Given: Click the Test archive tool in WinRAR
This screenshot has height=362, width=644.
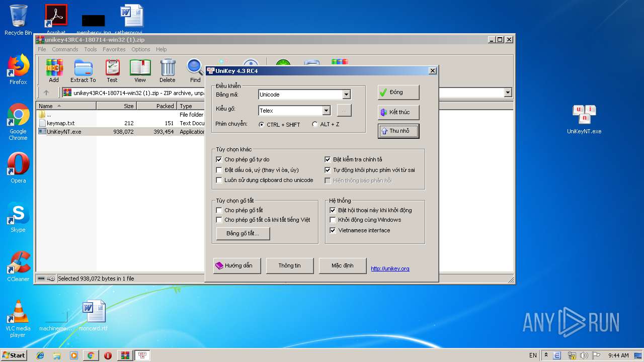Looking at the screenshot, I should (x=112, y=70).
